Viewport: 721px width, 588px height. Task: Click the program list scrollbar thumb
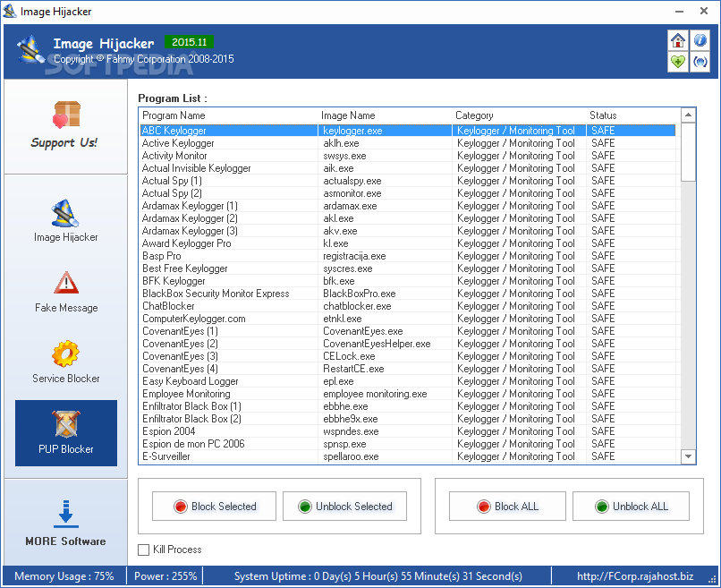click(x=689, y=152)
